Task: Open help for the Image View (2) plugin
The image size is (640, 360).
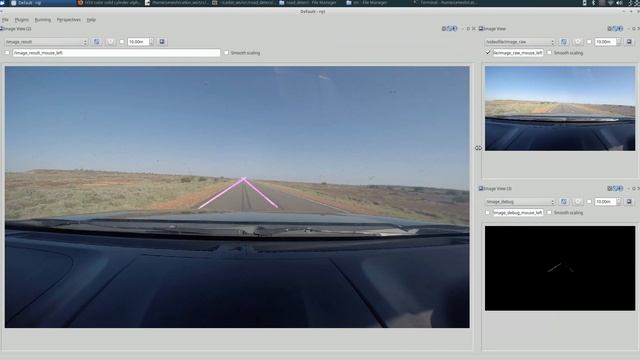Action: coord(455,29)
